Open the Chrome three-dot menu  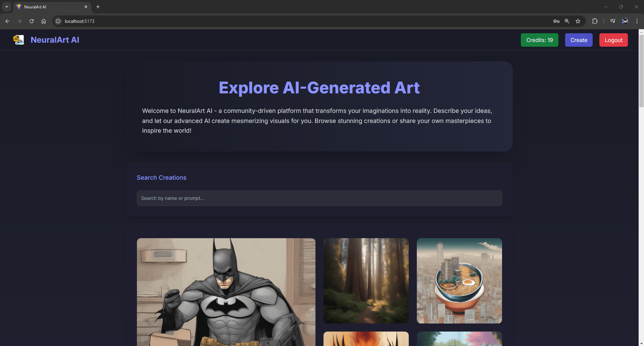click(637, 21)
